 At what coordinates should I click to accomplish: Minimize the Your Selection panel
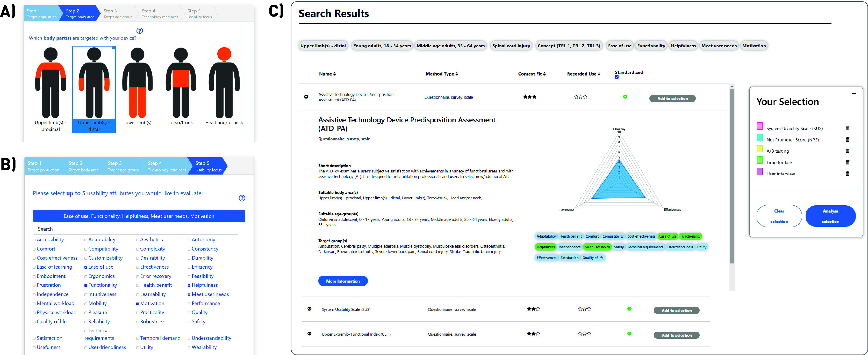[x=853, y=94]
